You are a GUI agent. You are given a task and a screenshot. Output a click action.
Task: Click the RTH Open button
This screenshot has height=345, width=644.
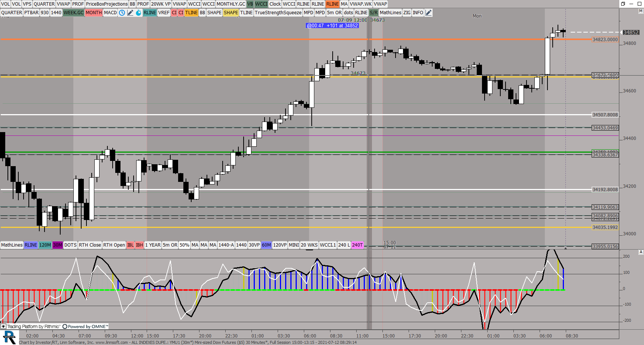pyautogui.click(x=114, y=245)
